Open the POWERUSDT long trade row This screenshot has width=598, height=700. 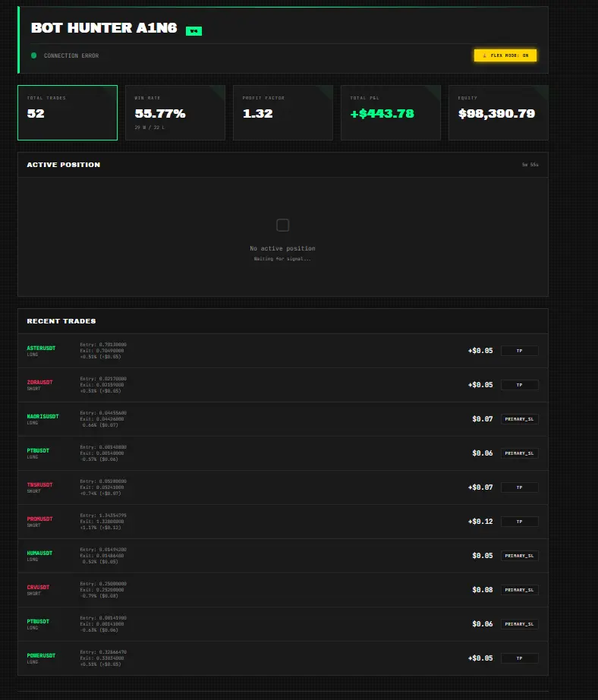click(283, 658)
